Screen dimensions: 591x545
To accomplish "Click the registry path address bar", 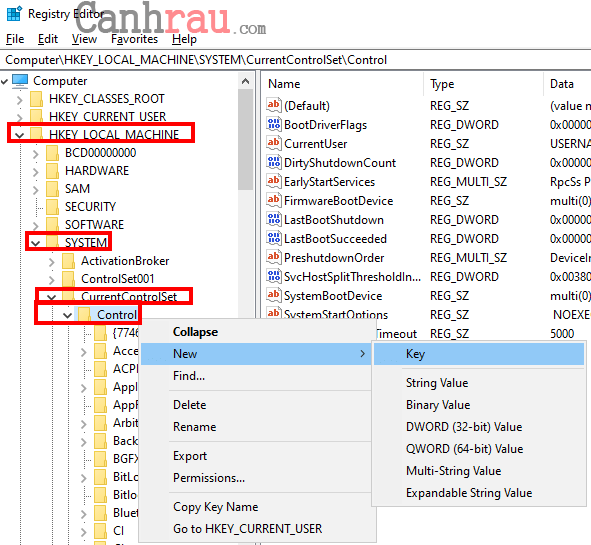I will (x=296, y=60).
